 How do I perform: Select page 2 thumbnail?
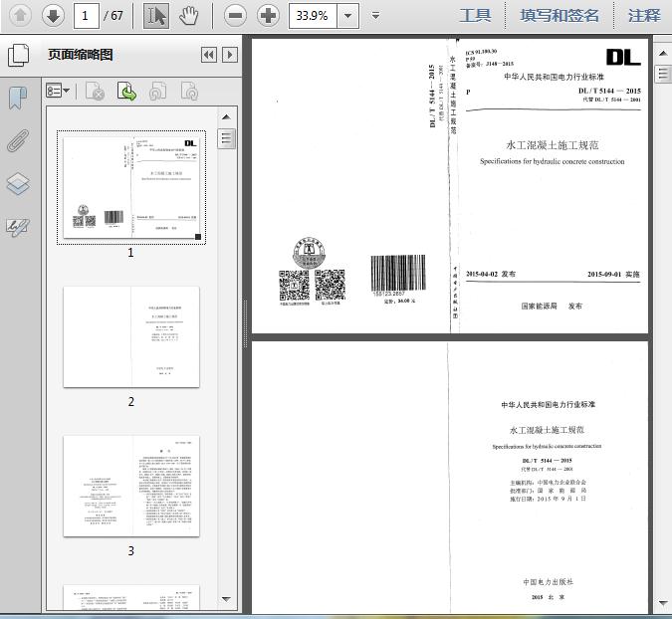130,337
